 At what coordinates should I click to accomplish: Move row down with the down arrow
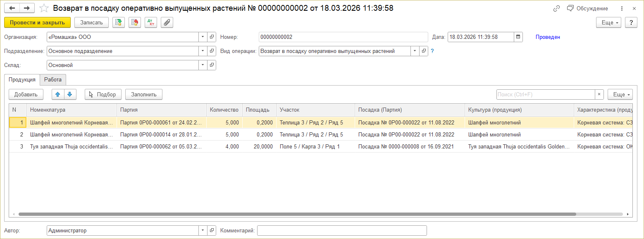point(70,95)
